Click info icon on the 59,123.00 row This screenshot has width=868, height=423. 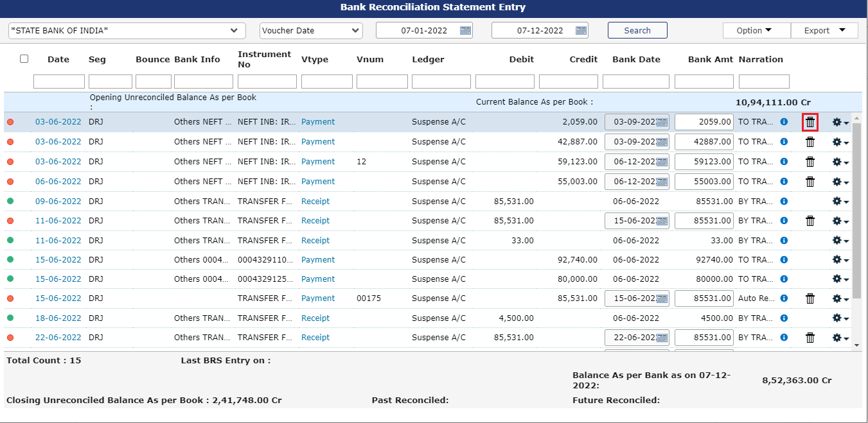(784, 162)
